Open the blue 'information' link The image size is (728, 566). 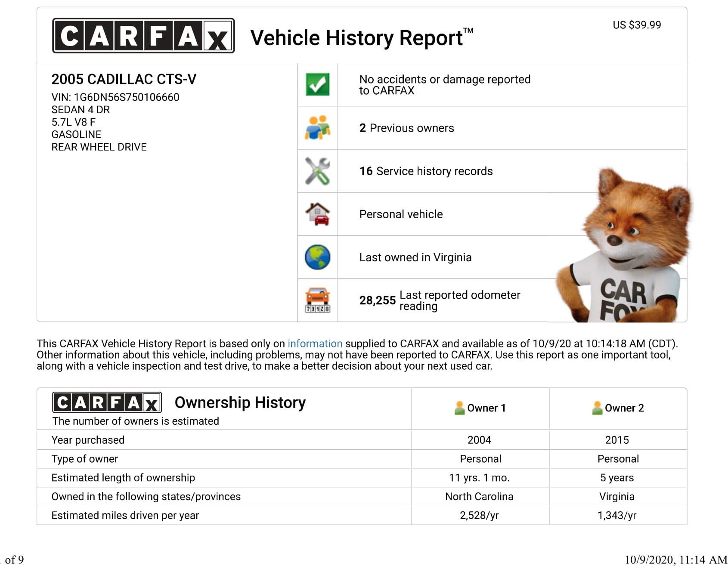point(315,343)
